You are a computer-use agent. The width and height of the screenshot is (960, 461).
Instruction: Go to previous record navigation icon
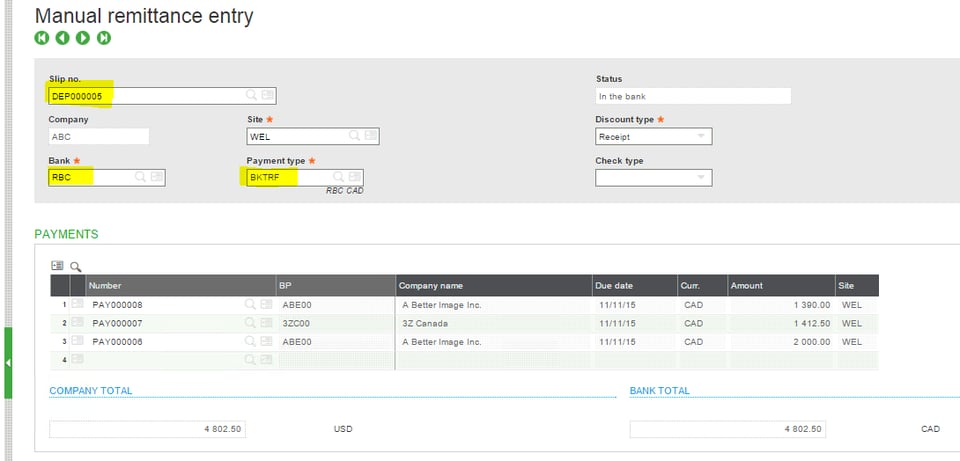pos(62,38)
